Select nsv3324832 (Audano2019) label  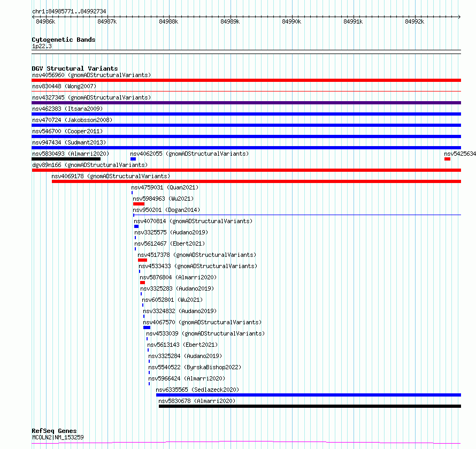click(x=180, y=311)
